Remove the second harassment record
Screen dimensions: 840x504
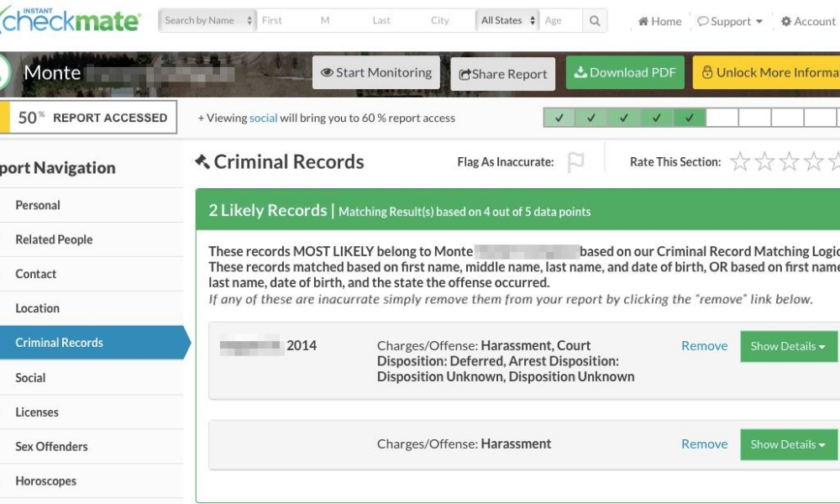coord(705,444)
